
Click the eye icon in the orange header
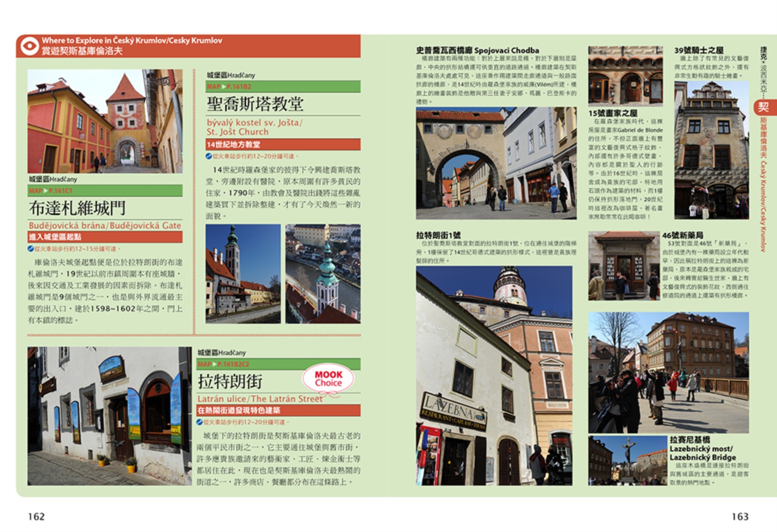click(x=29, y=46)
